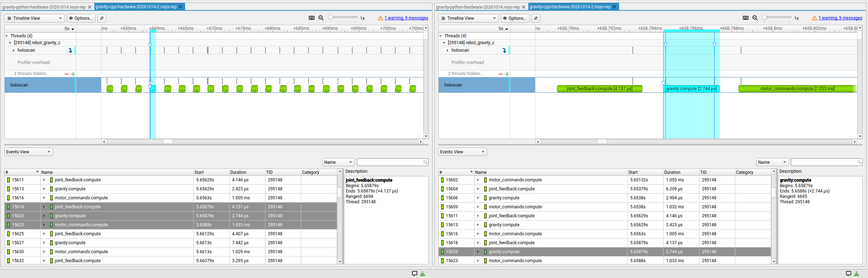Click the blue pin arrow on holoscan row, right pane
Viewport: 868px width, 278px height.
click(504, 51)
